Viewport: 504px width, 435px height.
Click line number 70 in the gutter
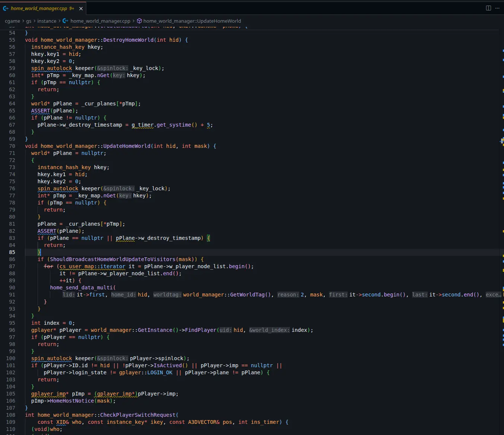[x=12, y=146]
